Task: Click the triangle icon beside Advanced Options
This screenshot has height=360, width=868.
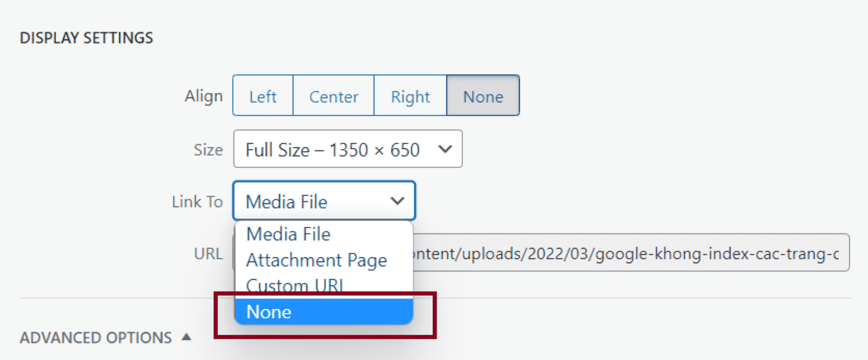Action: tap(186, 337)
